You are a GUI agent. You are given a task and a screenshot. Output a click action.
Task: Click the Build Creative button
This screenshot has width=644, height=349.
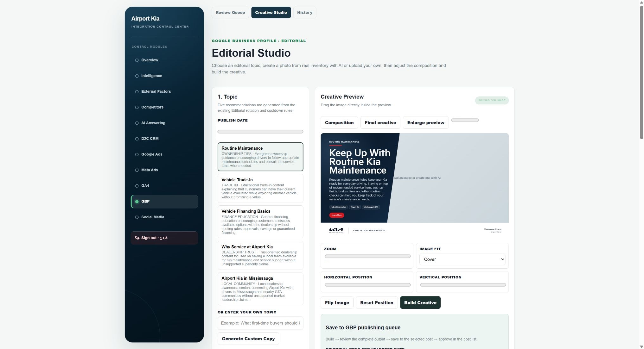pyautogui.click(x=420, y=302)
